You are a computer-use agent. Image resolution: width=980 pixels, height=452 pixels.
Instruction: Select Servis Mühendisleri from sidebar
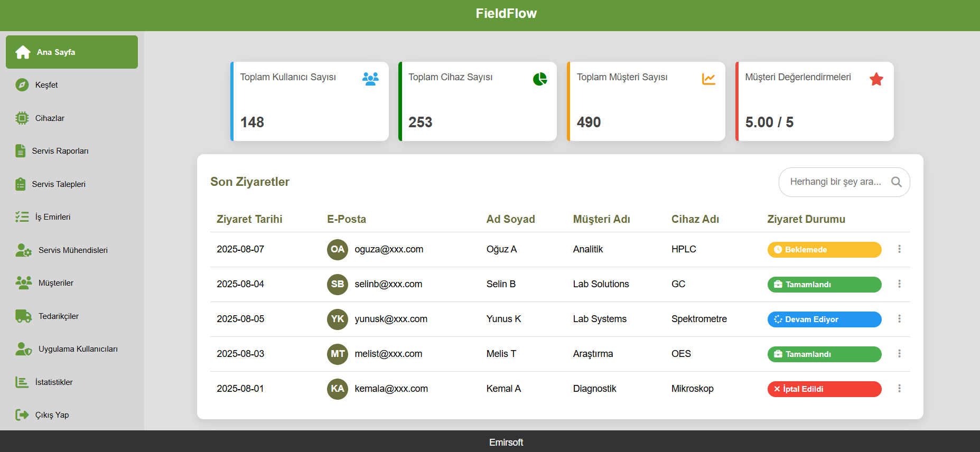click(72, 250)
